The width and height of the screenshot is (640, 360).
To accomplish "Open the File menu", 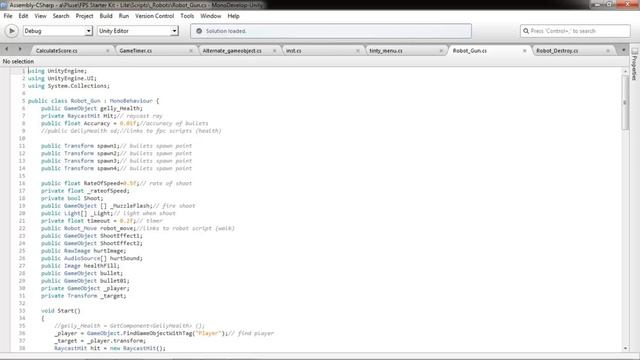I will 8,16.
